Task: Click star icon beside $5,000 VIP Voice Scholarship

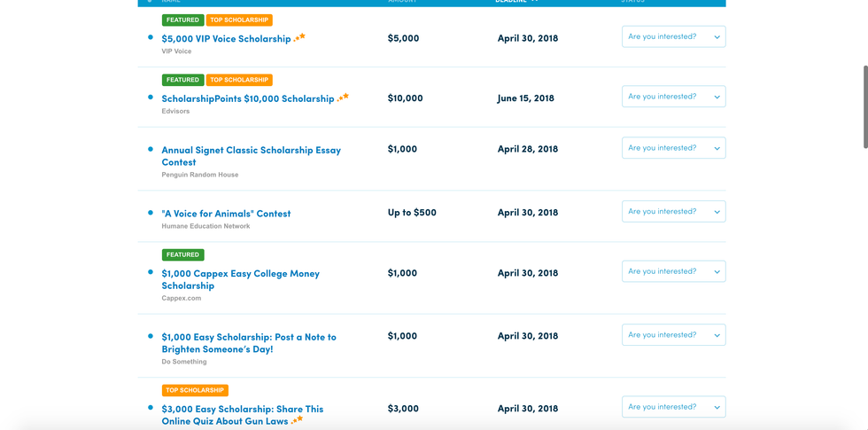Action: coord(300,37)
